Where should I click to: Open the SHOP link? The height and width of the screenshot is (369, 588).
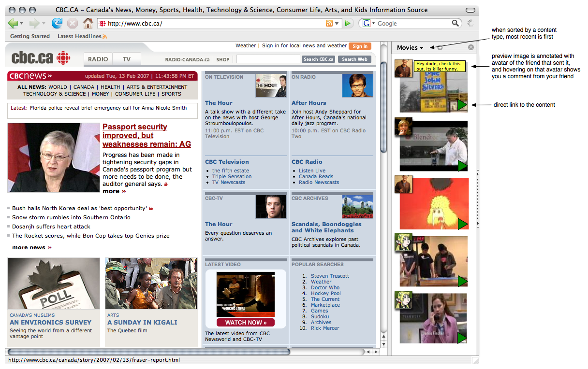click(x=222, y=59)
